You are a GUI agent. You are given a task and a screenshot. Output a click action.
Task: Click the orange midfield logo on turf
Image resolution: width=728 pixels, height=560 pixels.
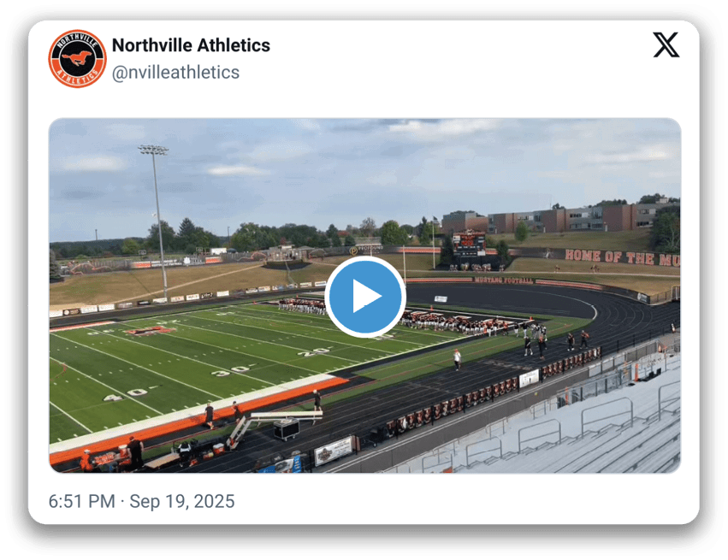pyautogui.click(x=150, y=330)
